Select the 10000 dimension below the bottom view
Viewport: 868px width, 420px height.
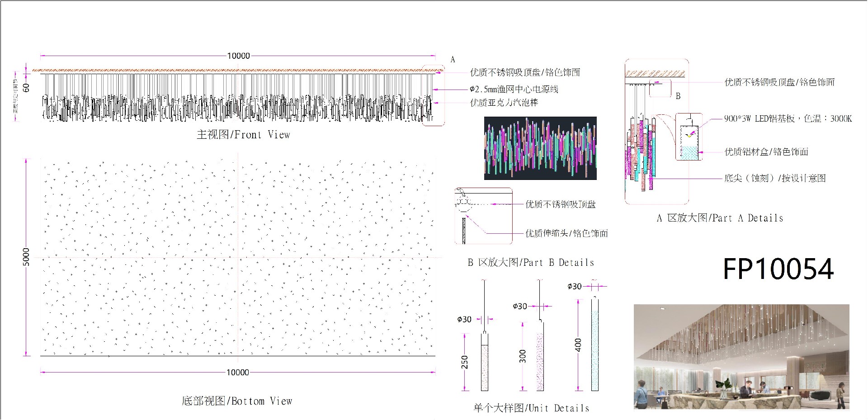pyautogui.click(x=238, y=373)
